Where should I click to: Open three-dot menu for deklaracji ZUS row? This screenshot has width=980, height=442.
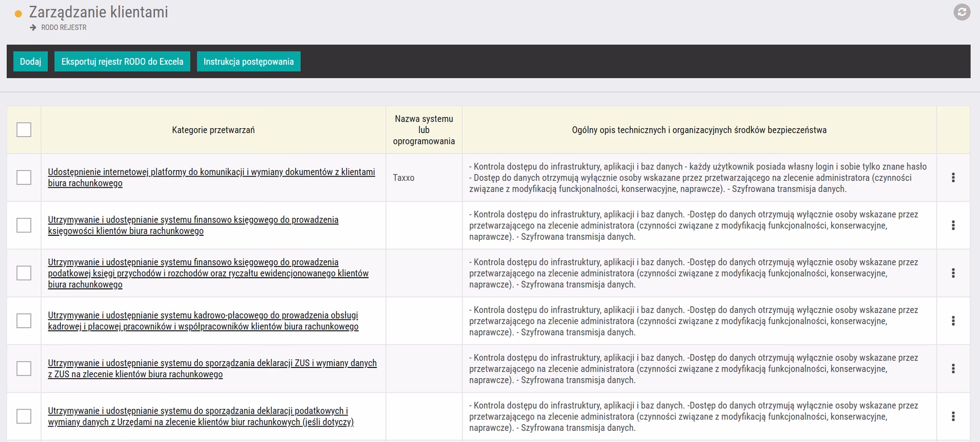click(x=953, y=369)
